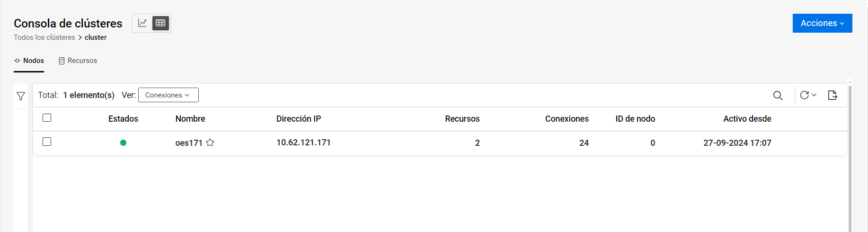Click the search magnifier icon
This screenshot has height=232, width=868.
click(x=778, y=95)
